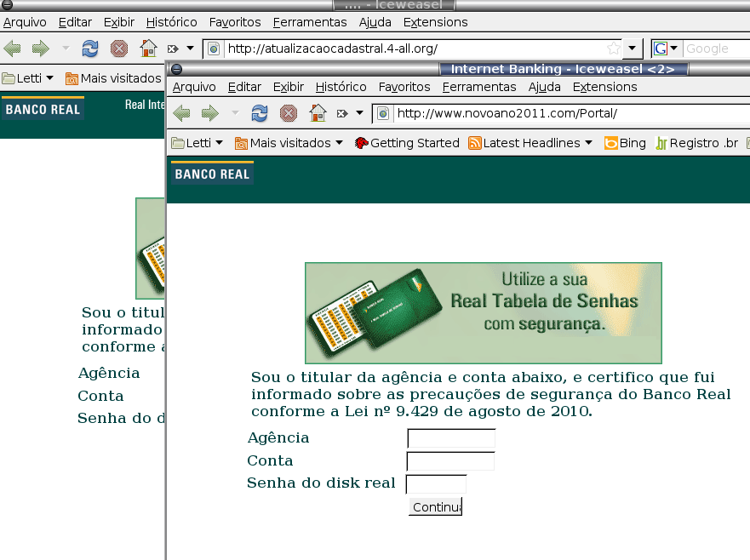
Task: Open toolbar chevron dropdown in front window
Action: [359, 113]
